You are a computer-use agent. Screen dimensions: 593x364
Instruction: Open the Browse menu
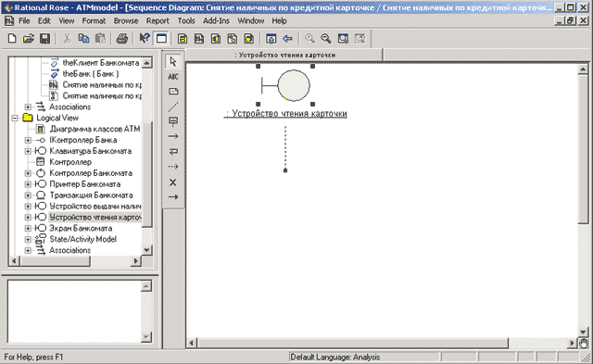[126, 20]
